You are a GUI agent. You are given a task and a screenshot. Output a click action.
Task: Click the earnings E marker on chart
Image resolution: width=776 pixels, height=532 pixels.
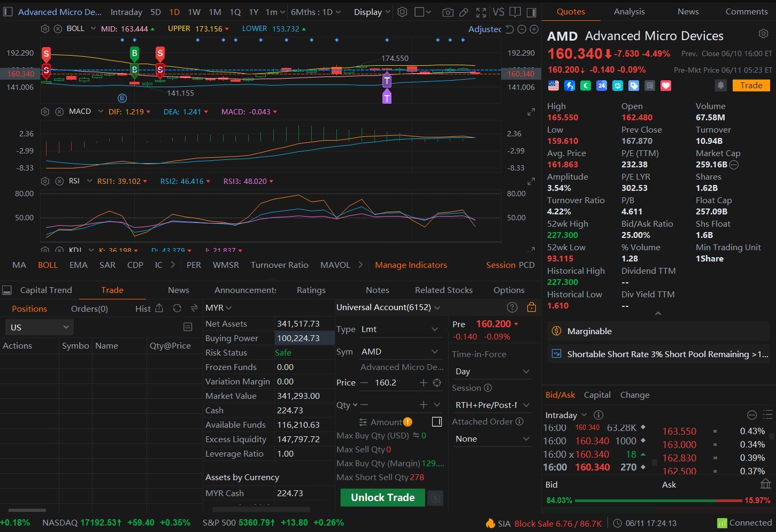[x=122, y=98]
